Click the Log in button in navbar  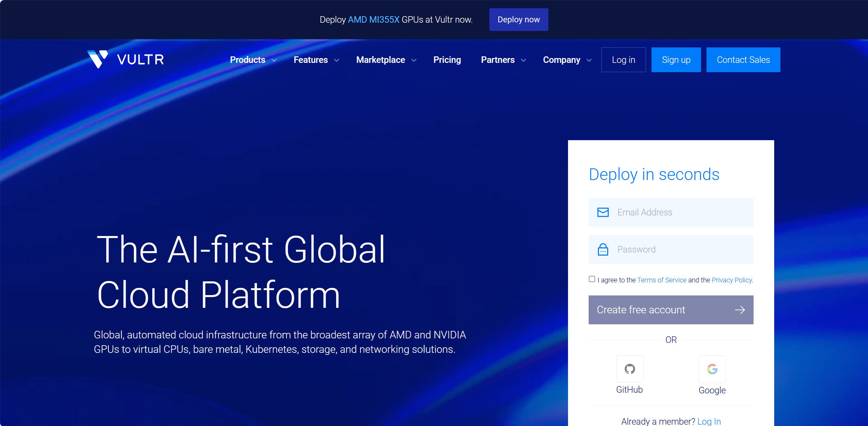pyautogui.click(x=623, y=60)
